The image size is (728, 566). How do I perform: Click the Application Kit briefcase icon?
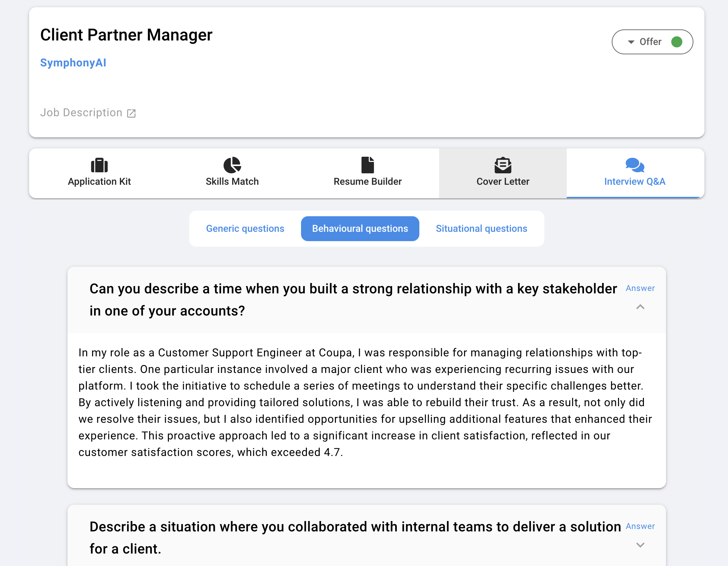[x=99, y=165]
